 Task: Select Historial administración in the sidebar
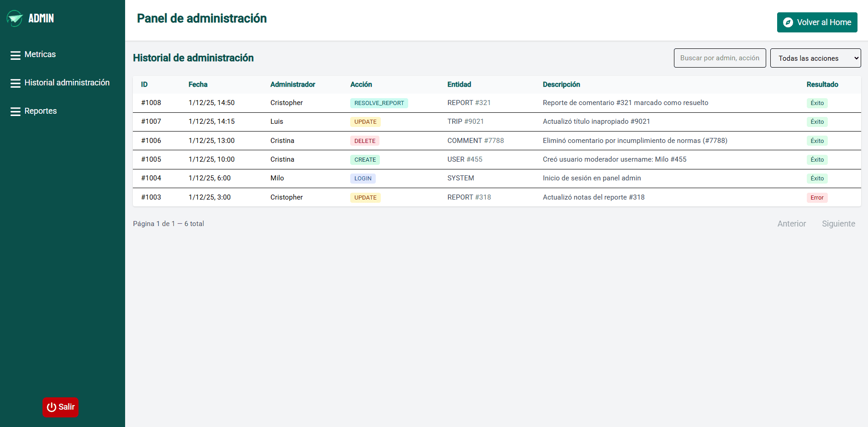click(67, 82)
